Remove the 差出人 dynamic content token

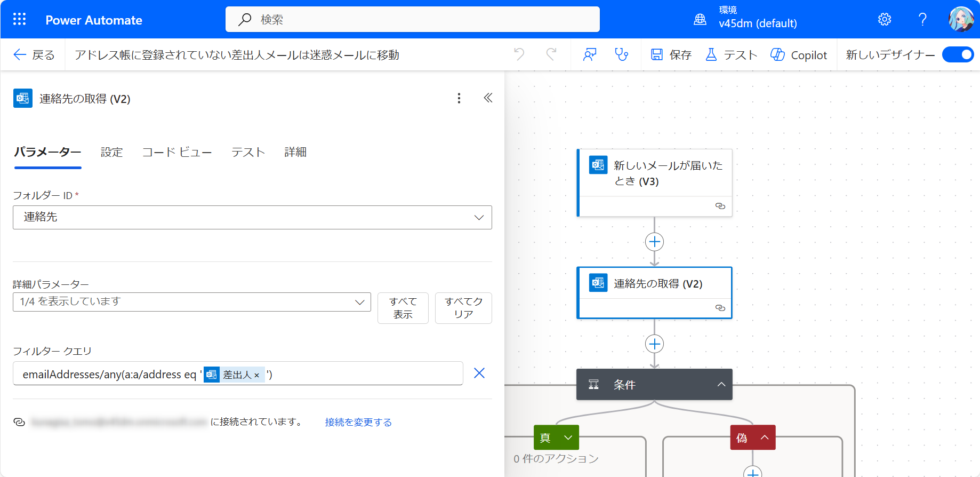[x=256, y=375]
